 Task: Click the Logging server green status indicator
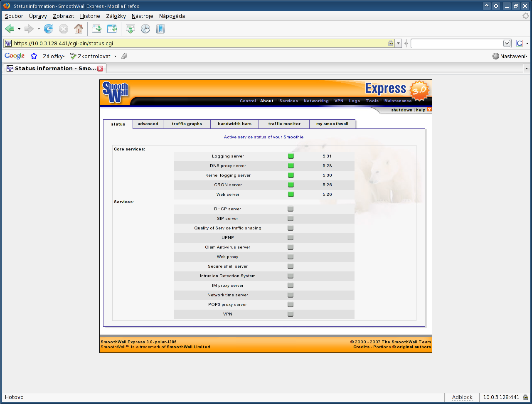click(291, 156)
